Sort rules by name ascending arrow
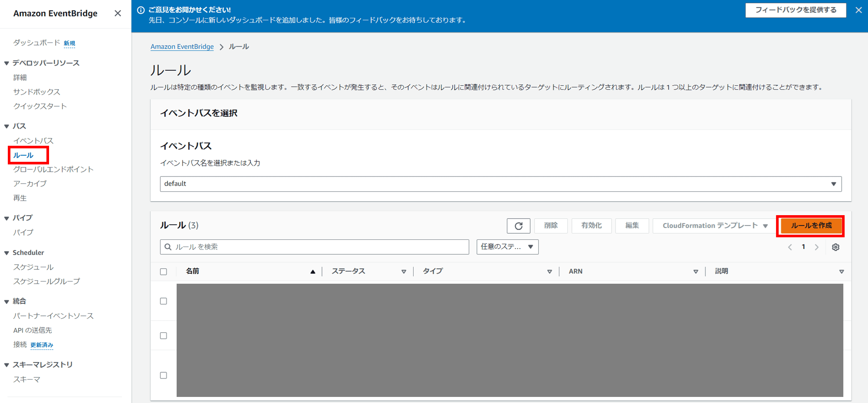The image size is (868, 403). pos(312,272)
